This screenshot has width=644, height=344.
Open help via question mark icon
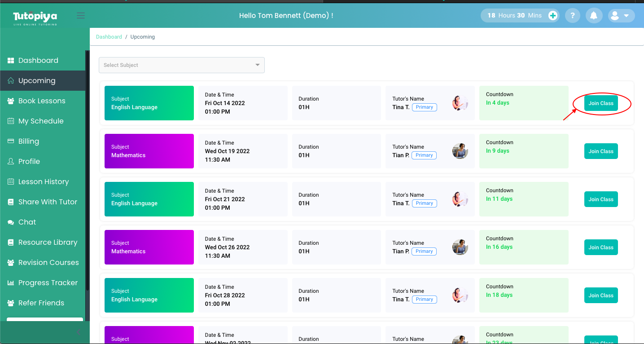[573, 16]
